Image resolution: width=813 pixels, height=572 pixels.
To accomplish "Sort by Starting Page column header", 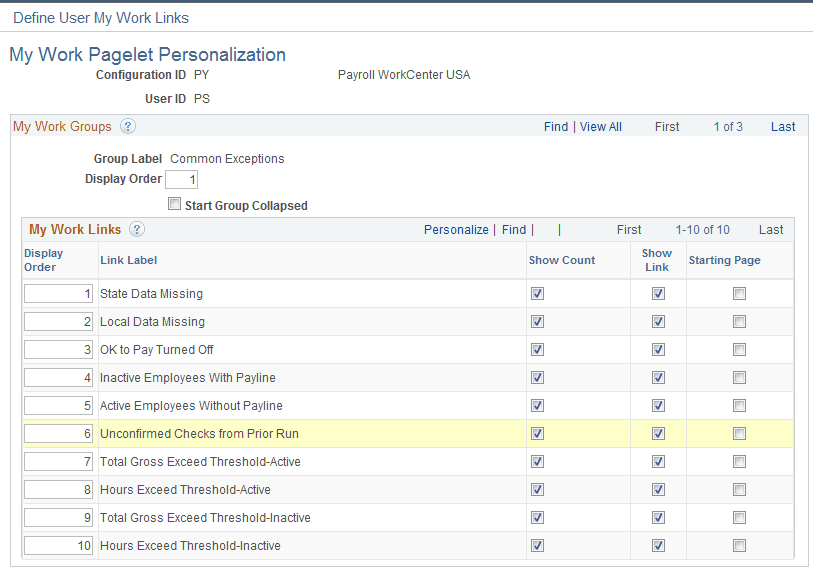I will (724, 260).
